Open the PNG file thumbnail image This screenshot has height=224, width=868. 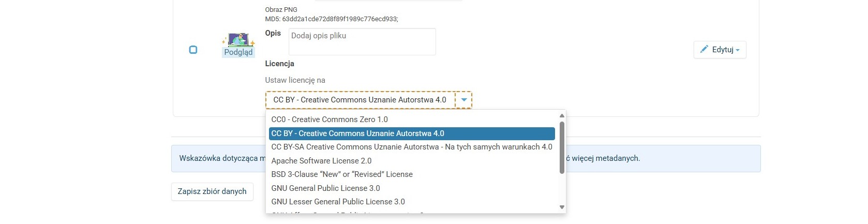pos(238,40)
